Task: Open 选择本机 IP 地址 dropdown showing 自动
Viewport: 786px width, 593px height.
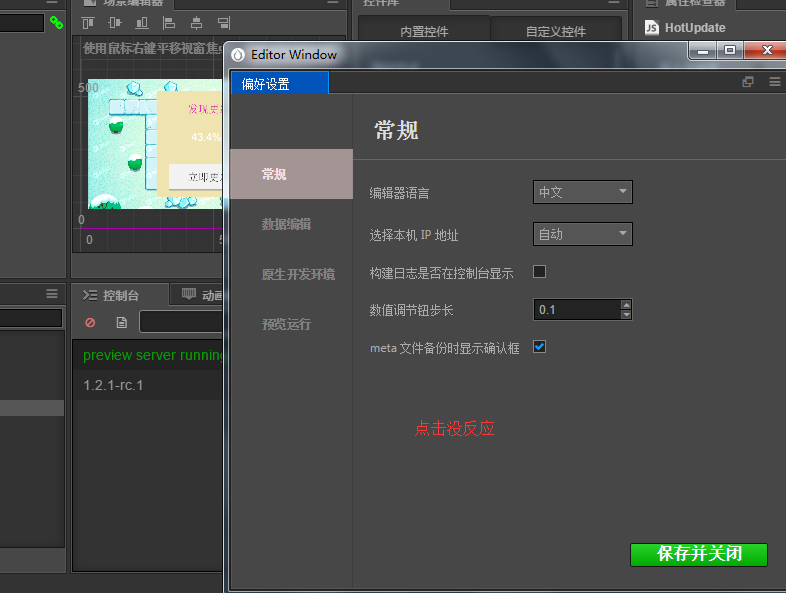Action: (x=582, y=234)
